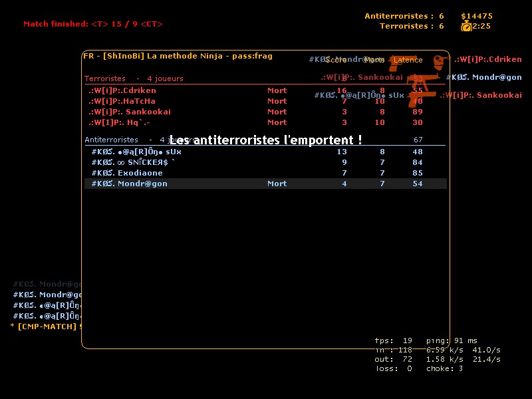Click latency 84 on SNICKER$ row
This screenshot has height=399, width=532.
tap(418, 162)
